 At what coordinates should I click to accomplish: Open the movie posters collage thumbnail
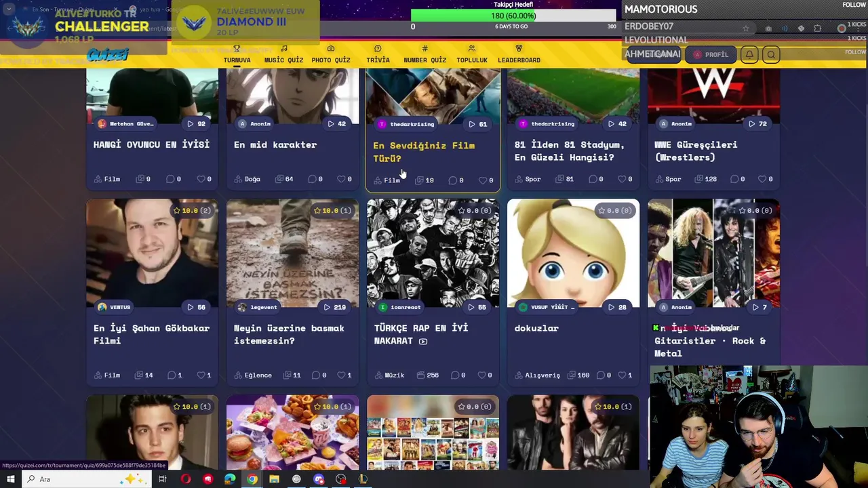point(433,432)
